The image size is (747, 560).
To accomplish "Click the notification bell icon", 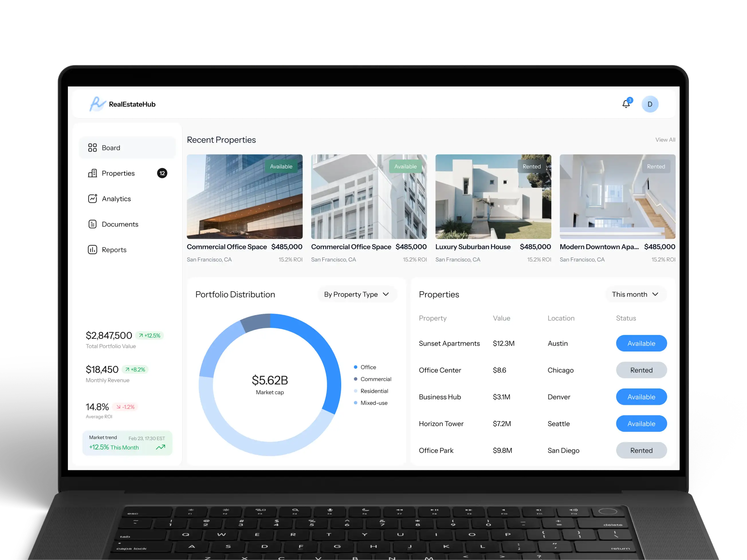I will (626, 104).
